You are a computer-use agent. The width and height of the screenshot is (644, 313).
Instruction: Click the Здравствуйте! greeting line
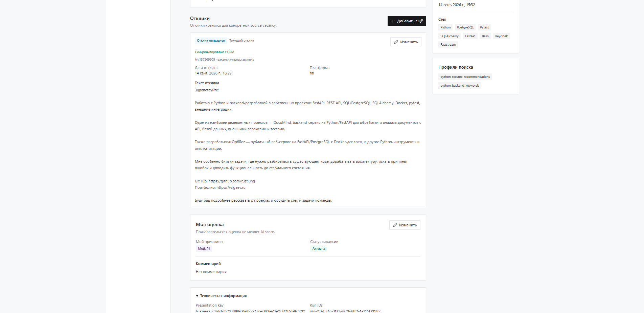pyautogui.click(x=207, y=90)
